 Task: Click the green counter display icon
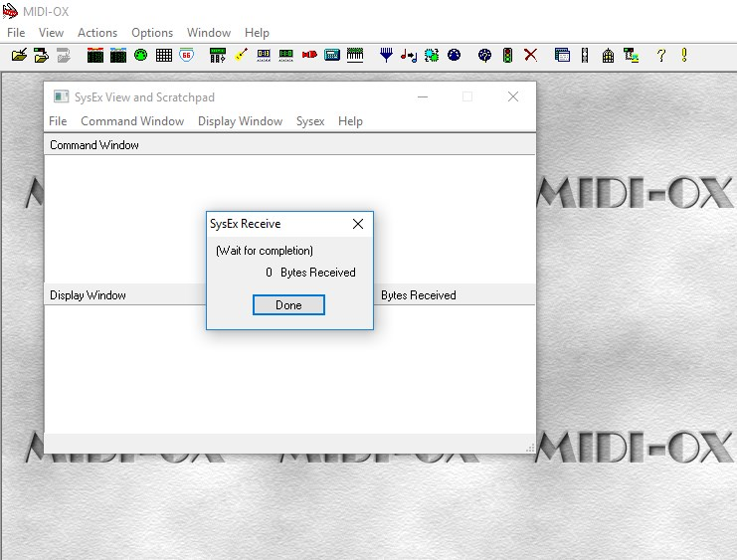click(x=285, y=55)
